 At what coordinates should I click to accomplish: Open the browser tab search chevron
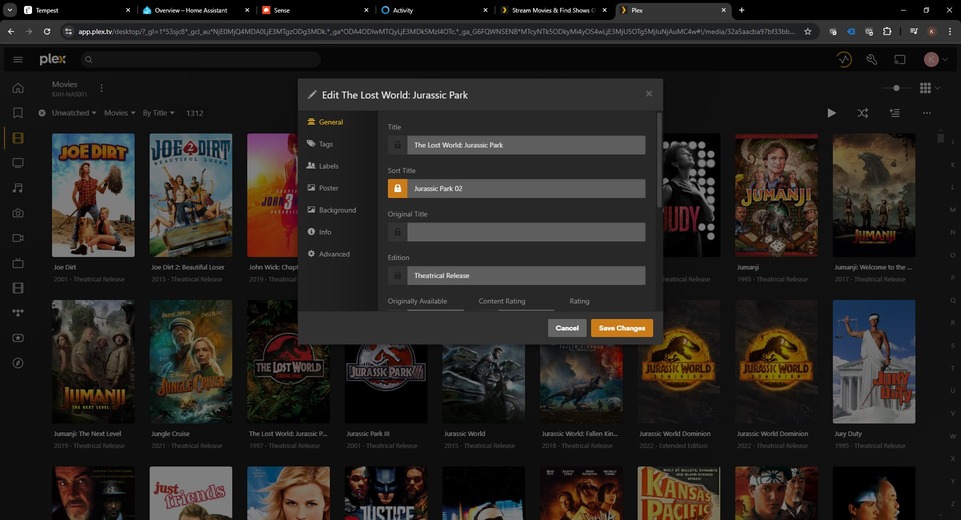click(x=10, y=10)
